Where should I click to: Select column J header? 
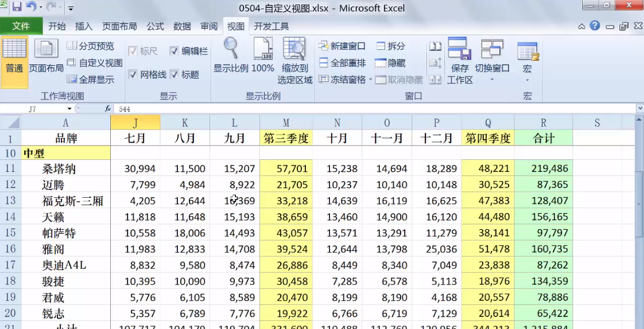[x=135, y=122]
